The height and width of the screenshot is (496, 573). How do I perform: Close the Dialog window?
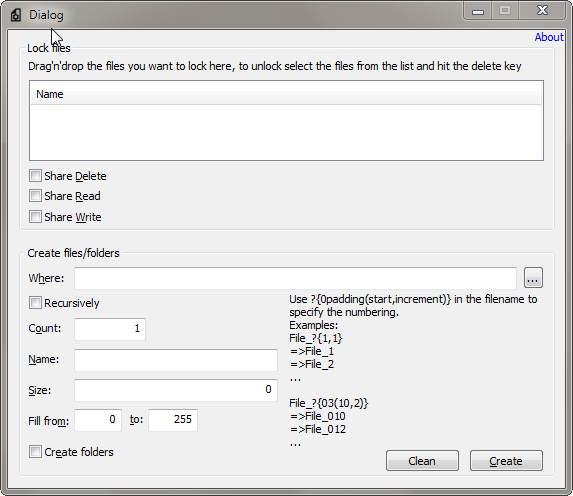coord(542,11)
